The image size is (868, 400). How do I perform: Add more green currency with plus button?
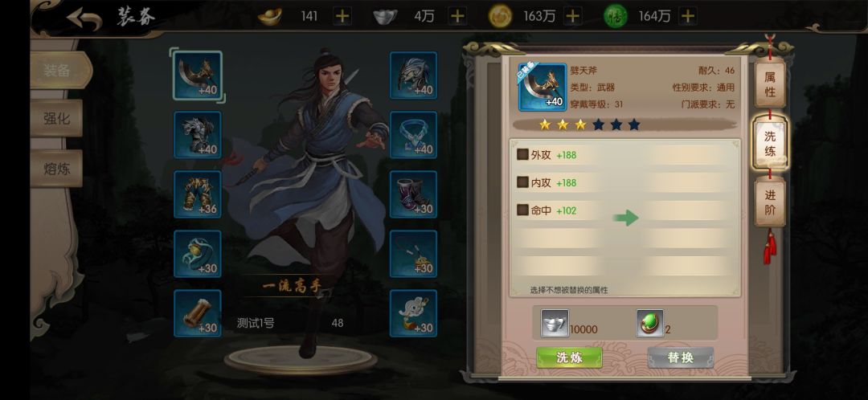point(687,17)
